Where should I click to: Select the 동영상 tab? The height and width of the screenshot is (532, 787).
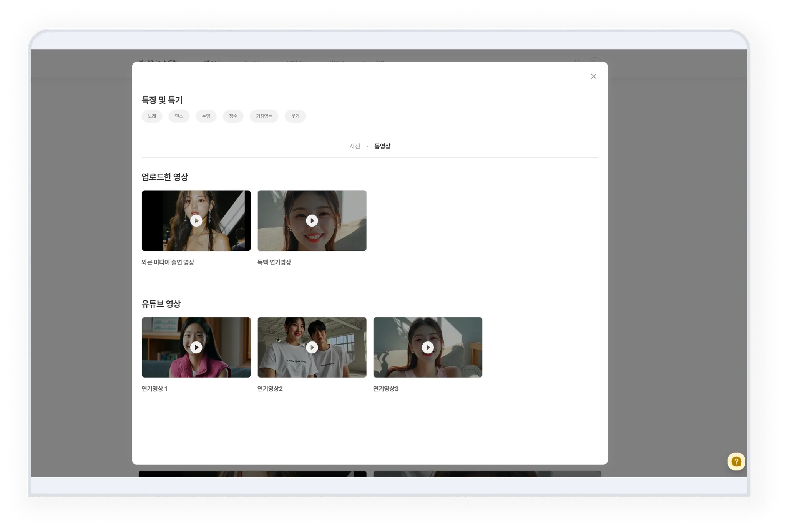[382, 146]
